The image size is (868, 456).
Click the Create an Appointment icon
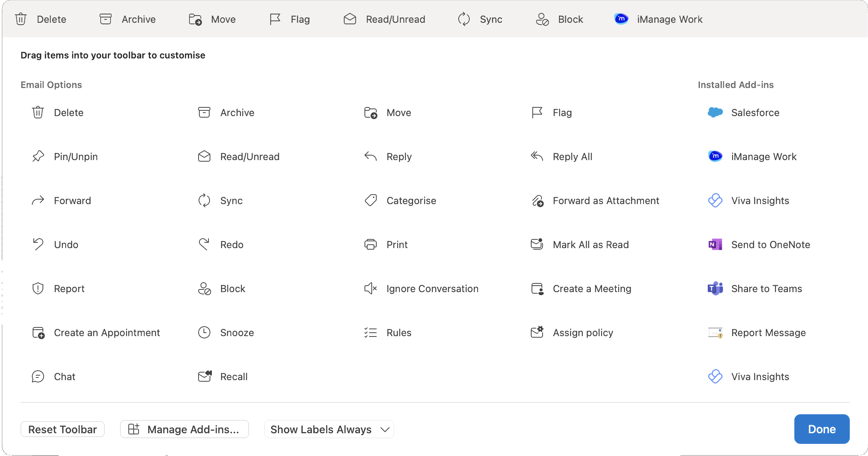[x=38, y=333]
